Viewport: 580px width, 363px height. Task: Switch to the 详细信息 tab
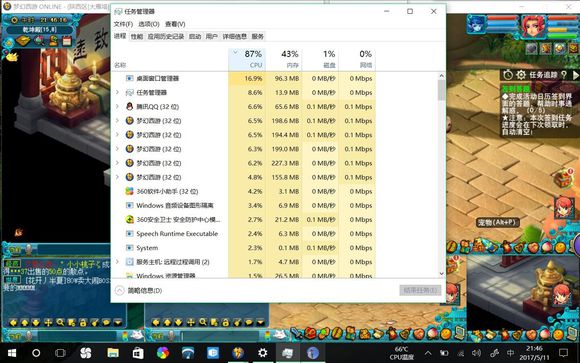click(235, 36)
